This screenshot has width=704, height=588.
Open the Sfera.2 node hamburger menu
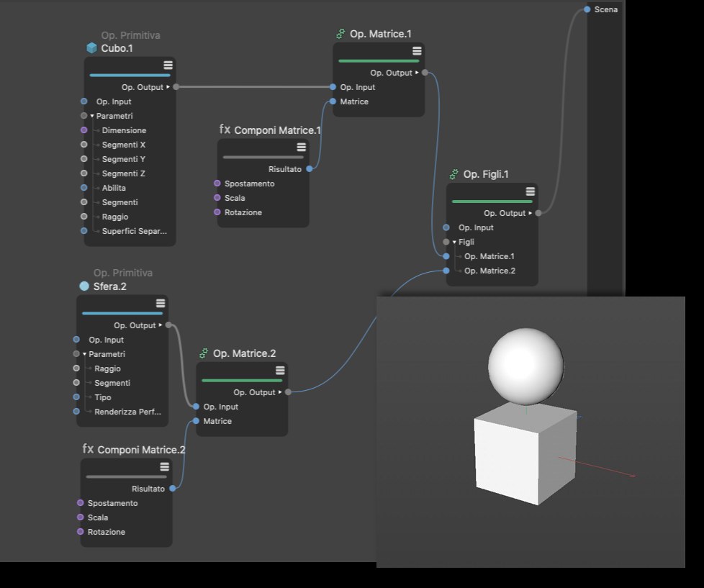161,304
